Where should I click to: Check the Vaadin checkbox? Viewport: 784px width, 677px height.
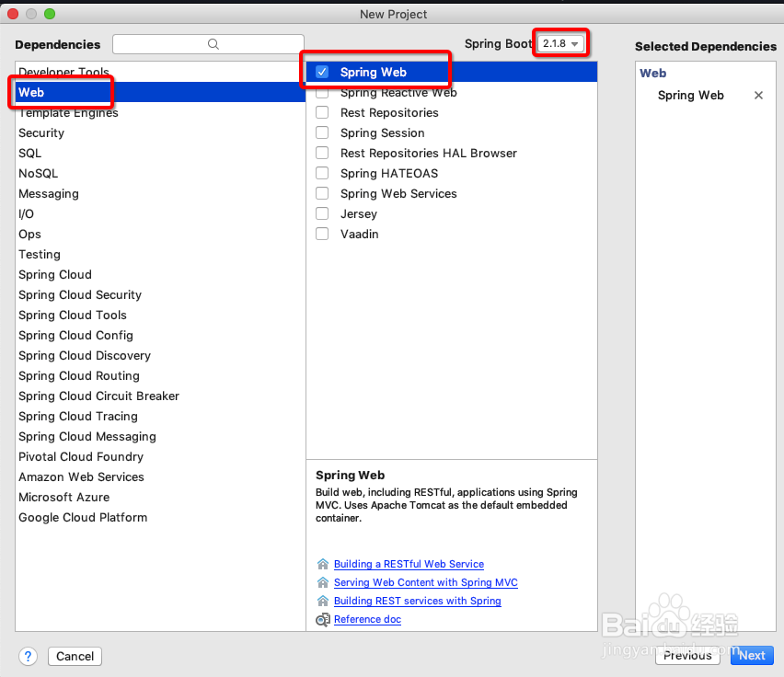(x=322, y=234)
